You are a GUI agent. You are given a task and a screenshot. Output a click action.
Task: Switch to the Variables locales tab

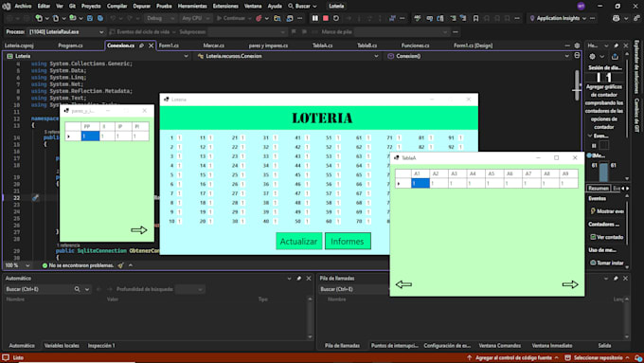(62, 346)
